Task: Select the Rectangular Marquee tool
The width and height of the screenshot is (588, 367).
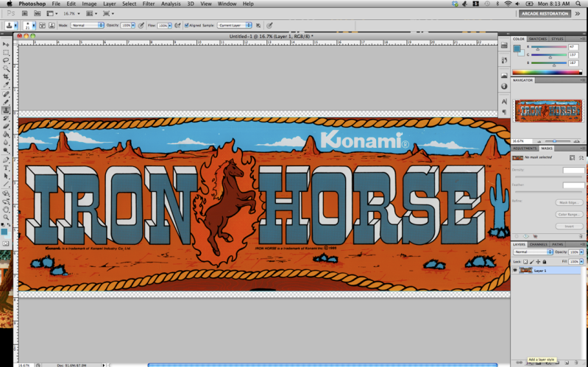Action: 6,52
